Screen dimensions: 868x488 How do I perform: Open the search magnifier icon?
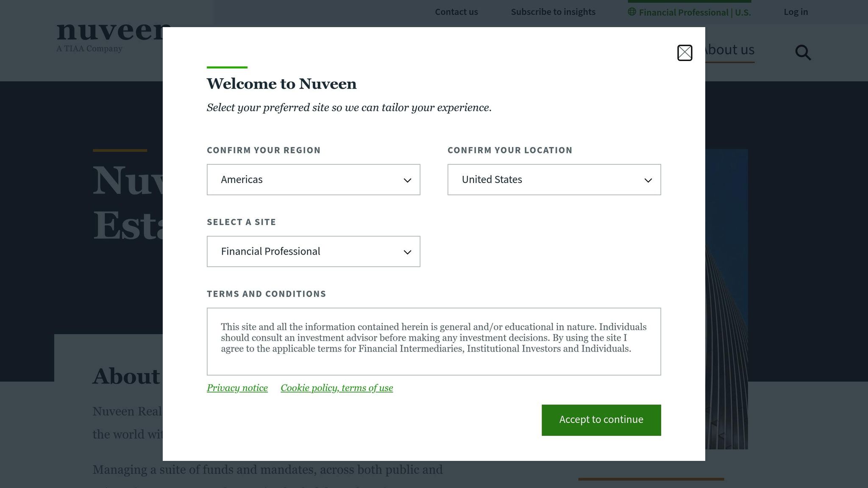click(803, 53)
